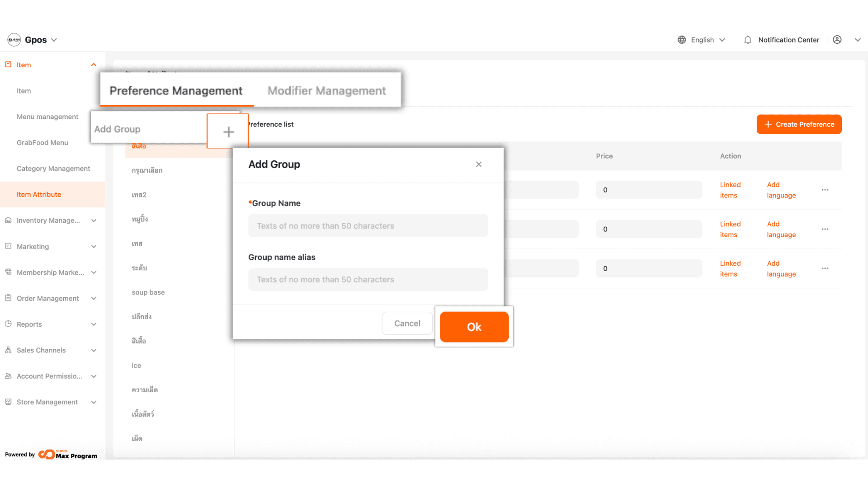Click the Cancel button in dialog
The width and height of the screenshot is (868, 488).
click(407, 324)
